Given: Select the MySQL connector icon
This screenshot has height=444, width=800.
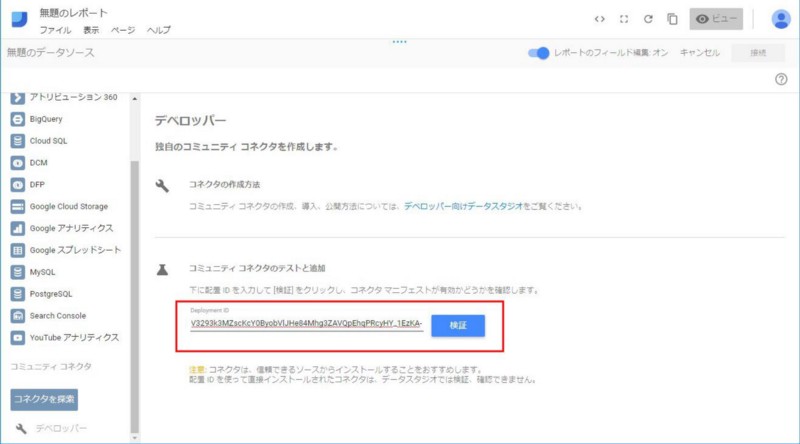Looking at the screenshot, I should (17, 272).
